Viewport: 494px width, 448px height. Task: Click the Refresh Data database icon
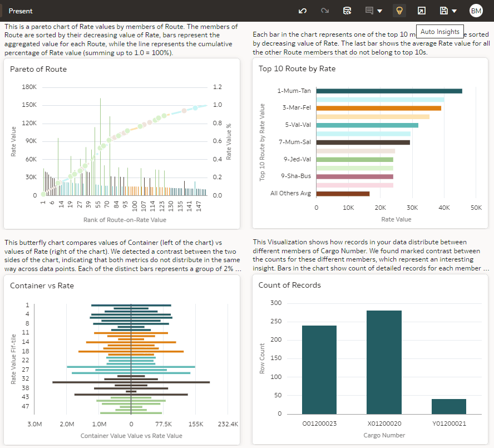click(347, 11)
